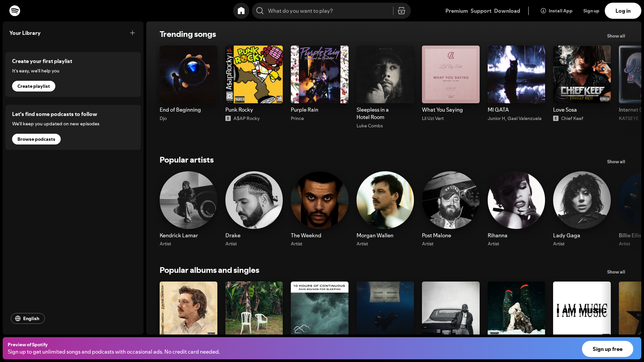The image size is (644, 362).
Task: Select Drake artist photo
Action: (254, 200)
